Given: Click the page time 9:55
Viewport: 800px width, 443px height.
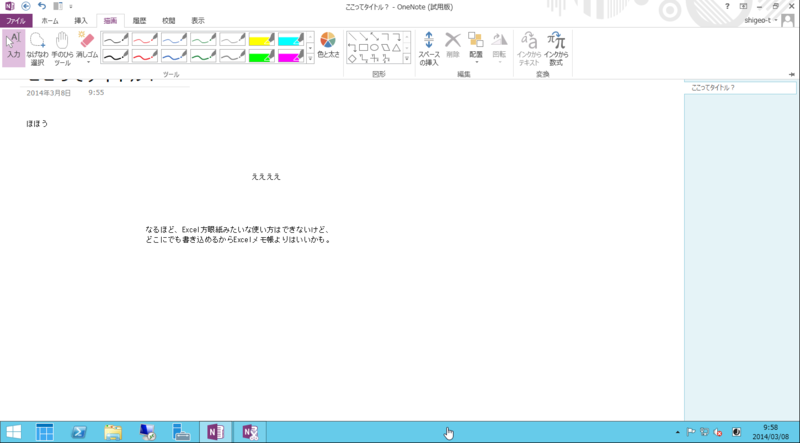Looking at the screenshot, I should (x=96, y=93).
